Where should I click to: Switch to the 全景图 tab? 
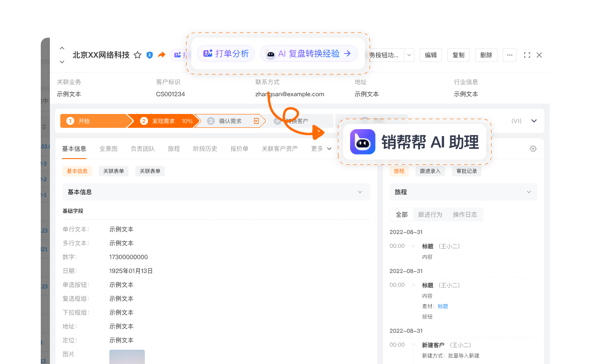tap(108, 149)
